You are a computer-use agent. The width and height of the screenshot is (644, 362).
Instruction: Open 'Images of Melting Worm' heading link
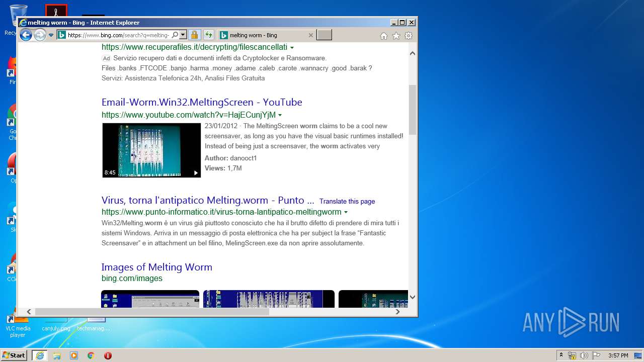157,267
